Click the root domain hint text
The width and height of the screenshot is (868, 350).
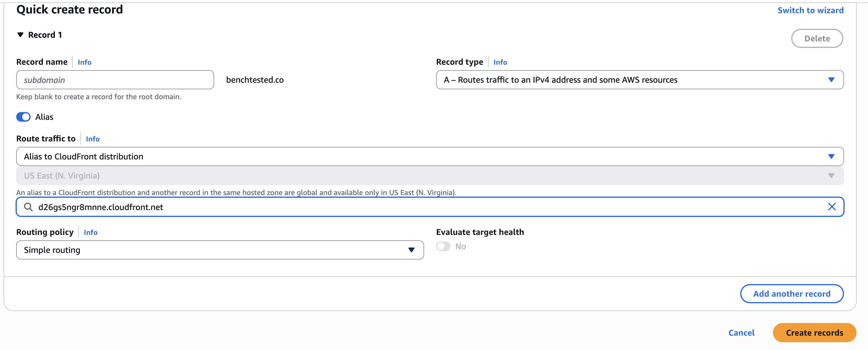pyautogui.click(x=99, y=97)
